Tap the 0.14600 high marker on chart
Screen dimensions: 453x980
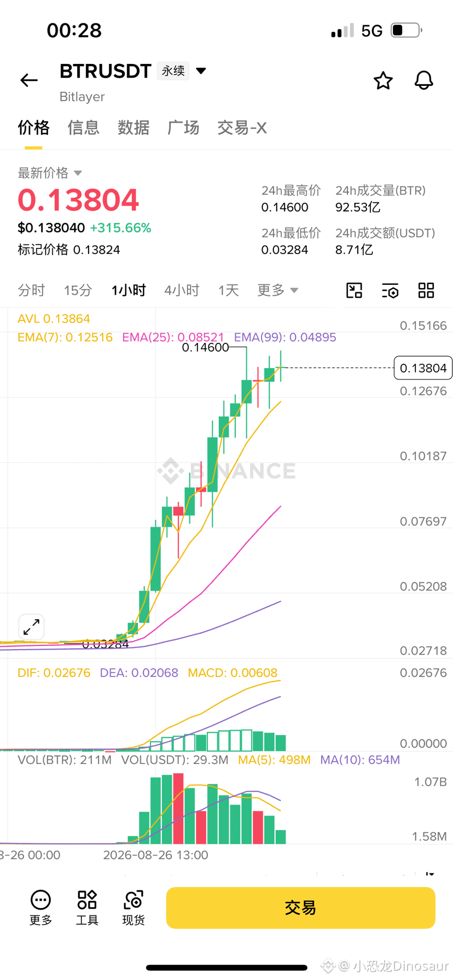point(205,347)
